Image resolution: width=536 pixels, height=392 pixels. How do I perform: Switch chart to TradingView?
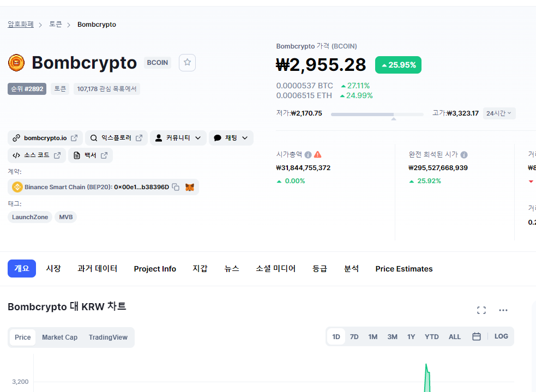[x=108, y=337]
